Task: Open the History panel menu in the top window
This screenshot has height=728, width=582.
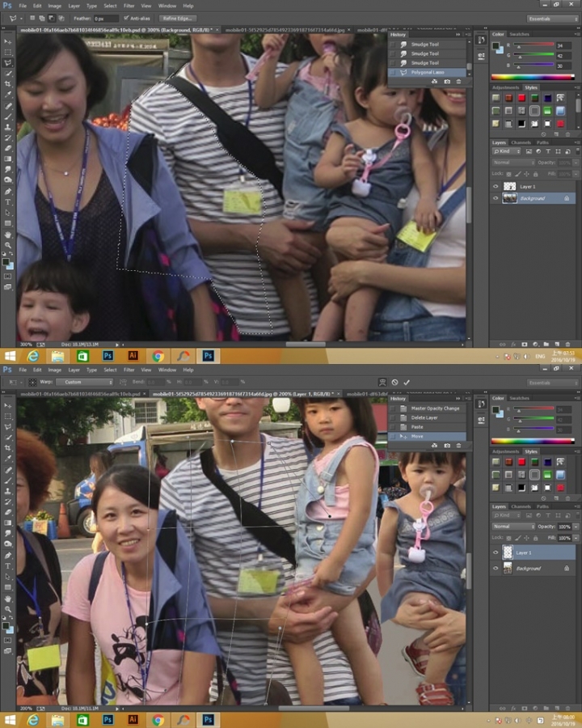Action: 467,34
